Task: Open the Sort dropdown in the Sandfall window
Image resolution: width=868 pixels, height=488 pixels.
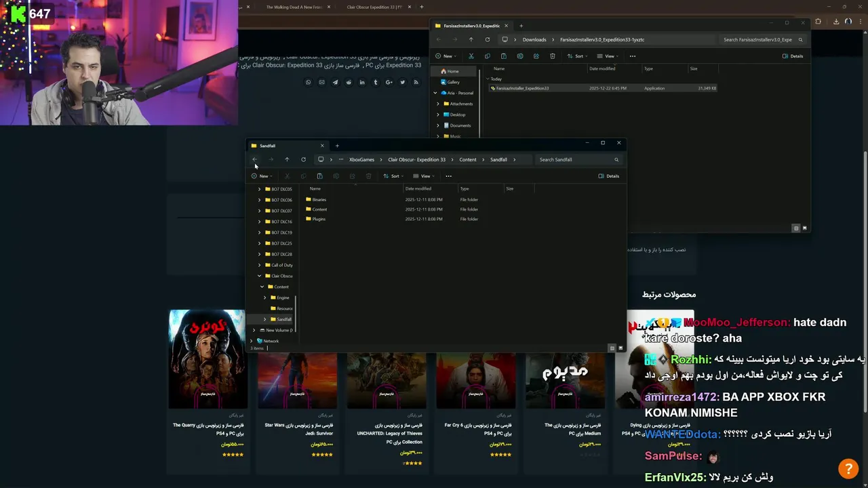Action: (x=393, y=176)
